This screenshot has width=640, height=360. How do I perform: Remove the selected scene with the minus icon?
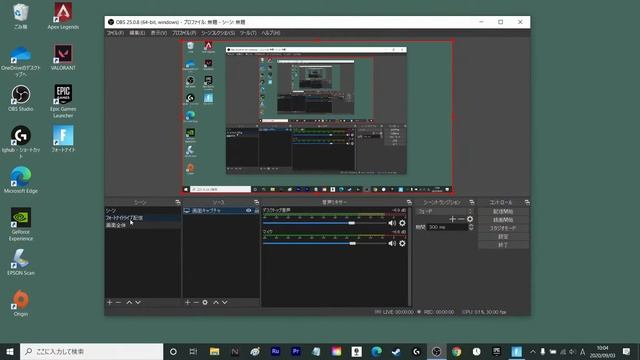point(118,302)
